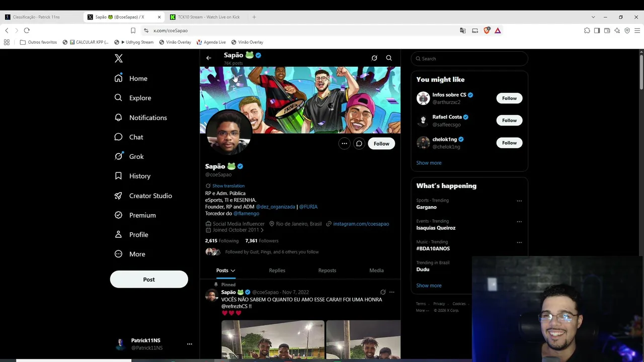Click the Post button
This screenshot has width=644, height=362.
pos(149,280)
